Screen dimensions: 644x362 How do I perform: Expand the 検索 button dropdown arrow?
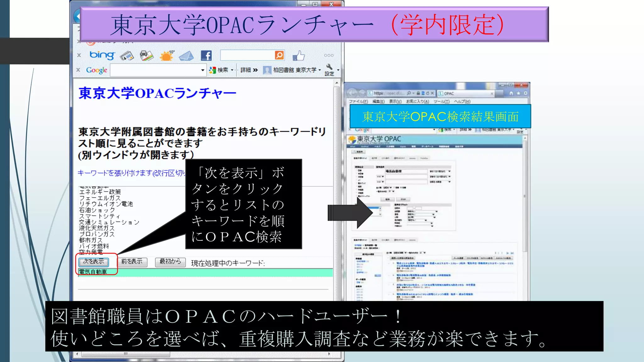pyautogui.click(x=232, y=70)
